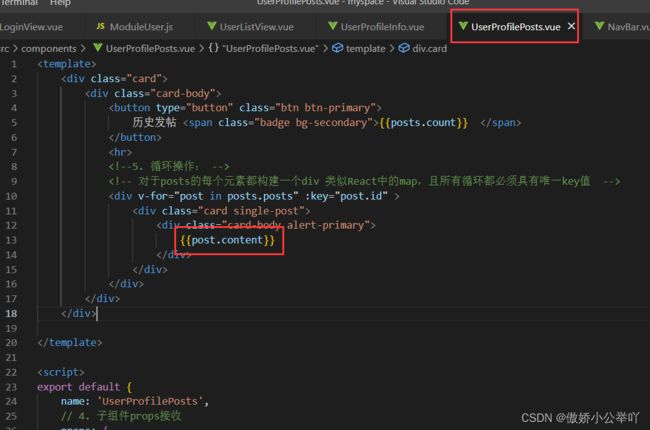Screen dimensions: 650x430
Task: Click the {{posts.count}} expression
Action: pyautogui.click(x=423, y=123)
